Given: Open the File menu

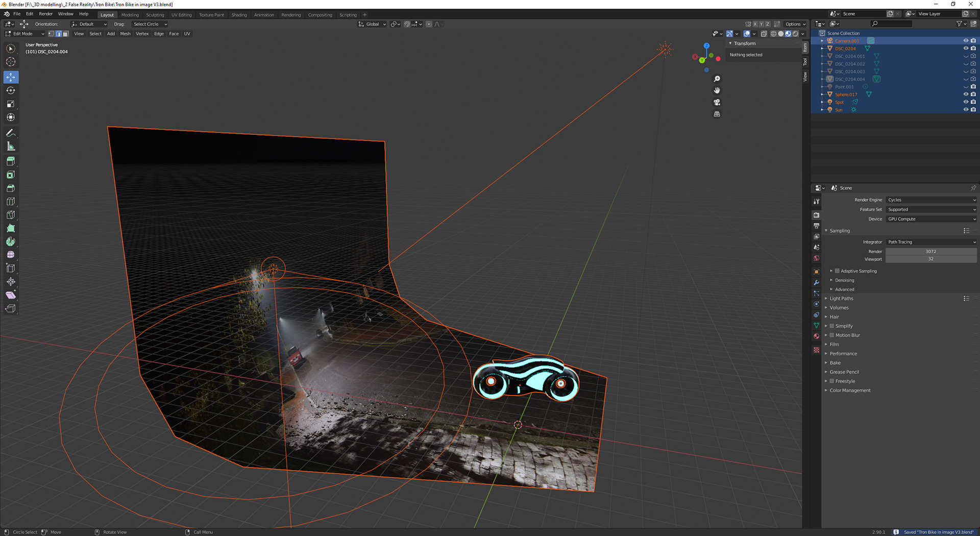Looking at the screenshot, I should pos(17,14).
